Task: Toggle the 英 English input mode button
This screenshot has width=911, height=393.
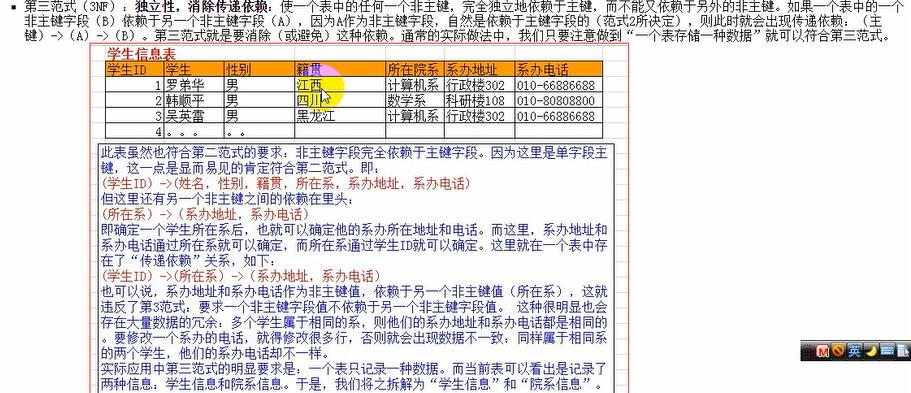Action: [x=854, y=351]
